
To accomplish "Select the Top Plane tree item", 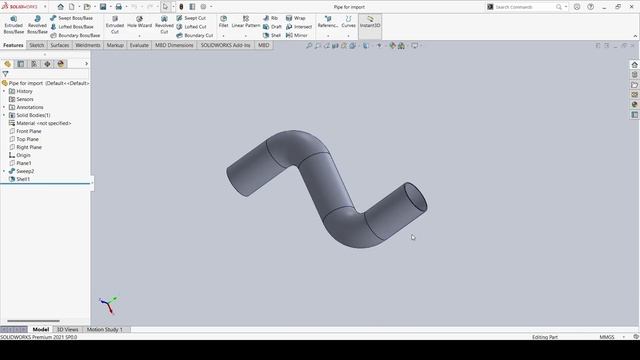I will tap(24, 139).
